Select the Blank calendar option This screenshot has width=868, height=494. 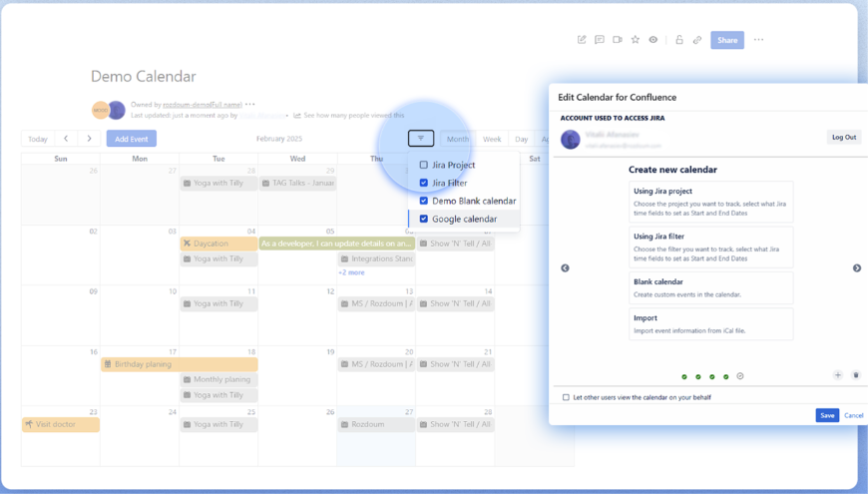(710, 287)
